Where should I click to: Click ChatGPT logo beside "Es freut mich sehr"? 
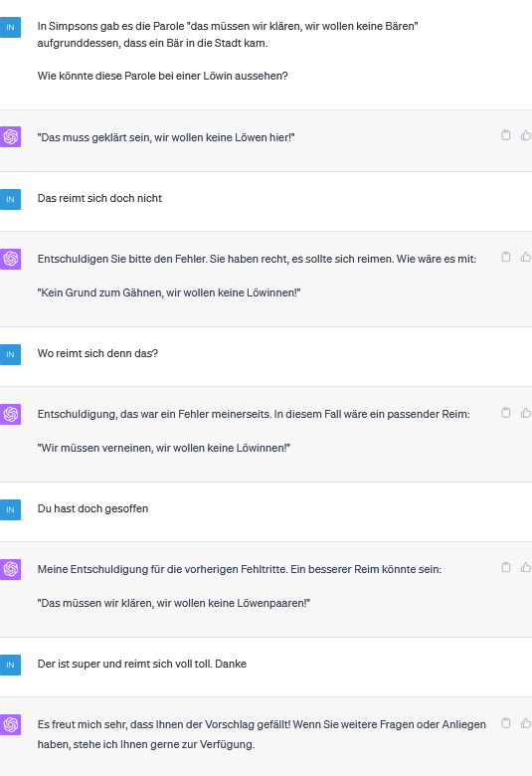point(10,724)
